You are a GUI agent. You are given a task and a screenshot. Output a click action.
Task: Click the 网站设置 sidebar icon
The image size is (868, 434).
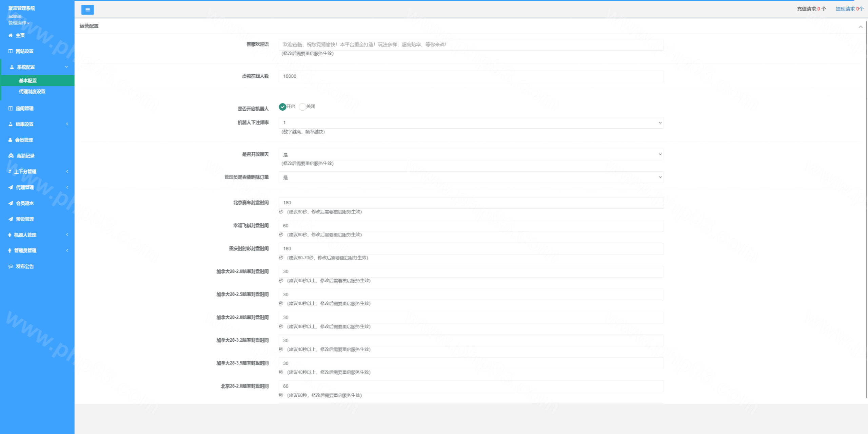11,51
